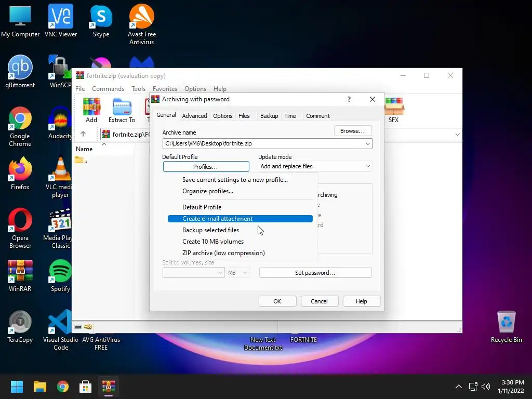Select Create e-mail attachment profile
This screenshot has height=399, width=532.
tap(240, 219)
